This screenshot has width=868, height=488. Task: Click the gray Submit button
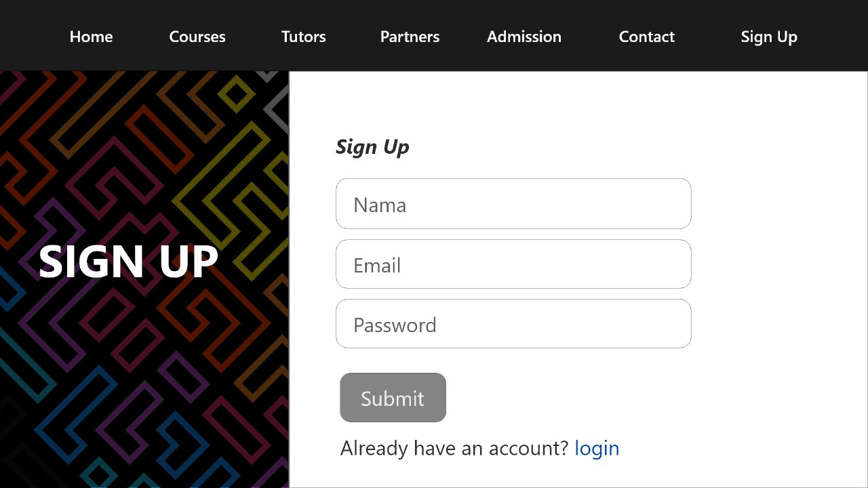[393, 398]
